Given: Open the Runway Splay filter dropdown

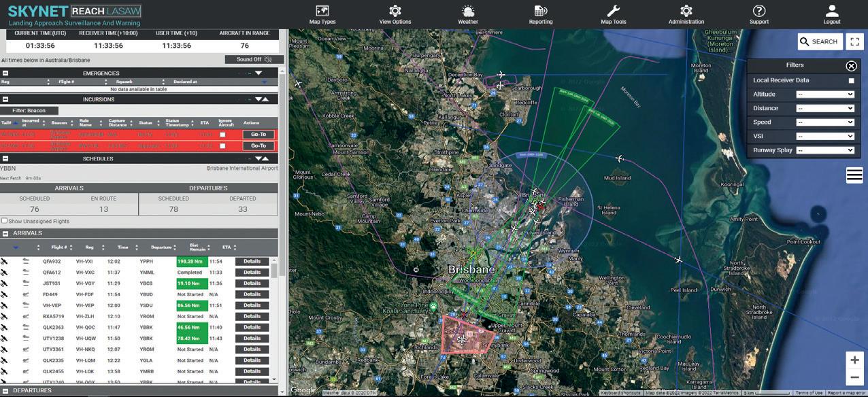Looking at the screenshot, I should (x=825, y=150).
